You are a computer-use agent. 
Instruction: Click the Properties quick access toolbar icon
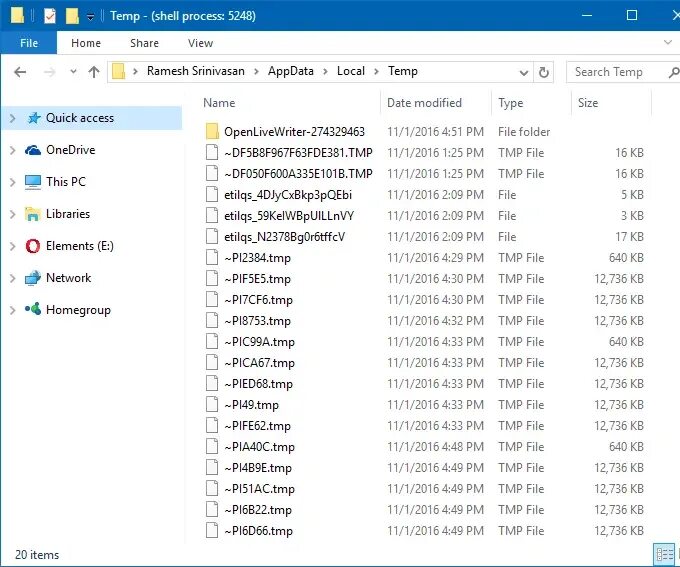point(50,16)
